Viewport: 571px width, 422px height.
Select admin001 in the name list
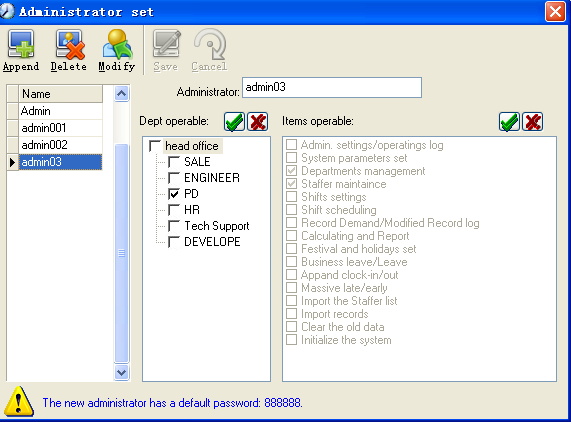coord(60,128)
